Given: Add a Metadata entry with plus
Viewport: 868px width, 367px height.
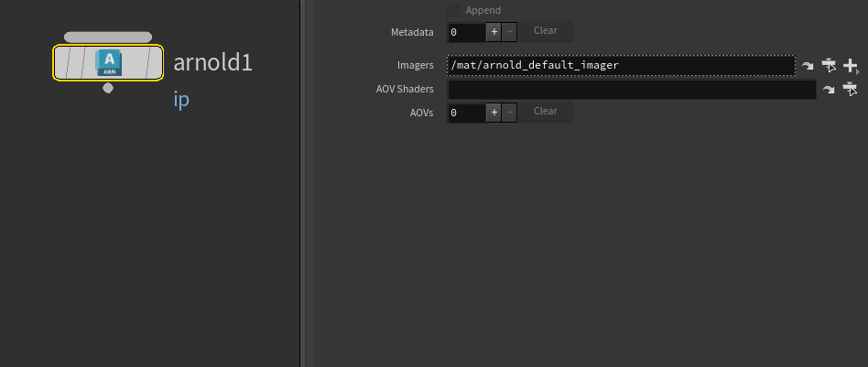Looking at the screenshot, I should point(494,31).
